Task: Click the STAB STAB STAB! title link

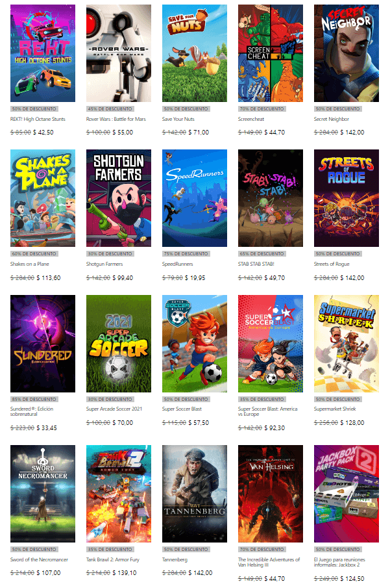Action: (256, 264)
